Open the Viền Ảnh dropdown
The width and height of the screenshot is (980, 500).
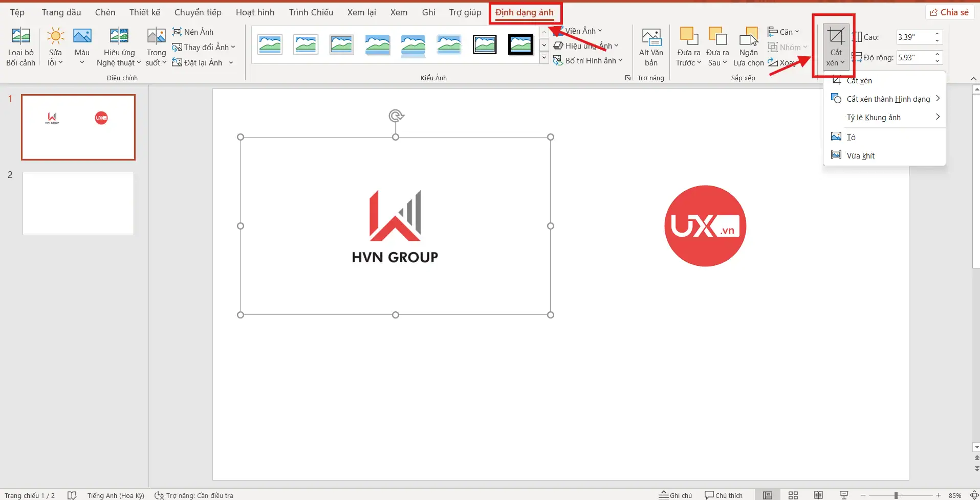pos(582,30)
